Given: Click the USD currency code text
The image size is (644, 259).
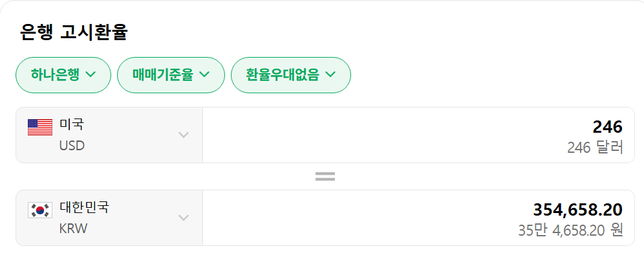Looking at the screenshot, I should 72,146.
